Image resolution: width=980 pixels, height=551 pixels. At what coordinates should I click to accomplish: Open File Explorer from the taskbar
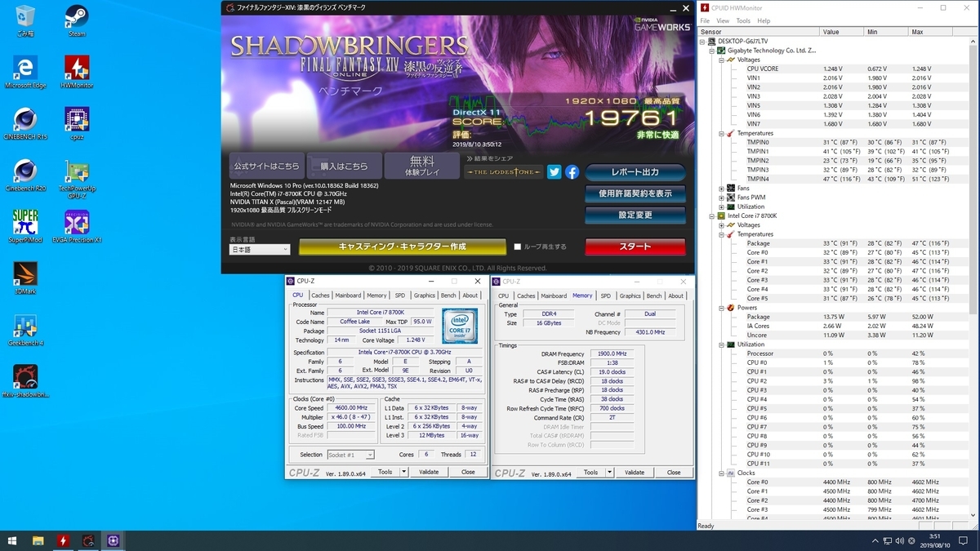coord(38,540)
